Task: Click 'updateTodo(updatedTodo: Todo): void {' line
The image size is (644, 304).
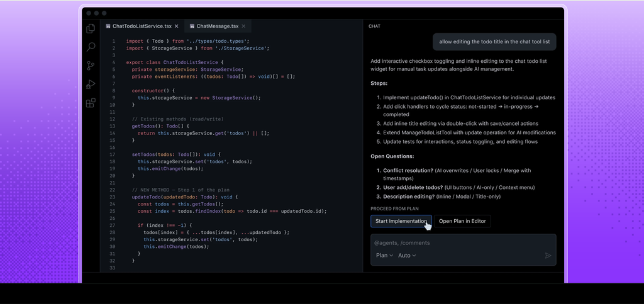Action: tap(186, 197)
